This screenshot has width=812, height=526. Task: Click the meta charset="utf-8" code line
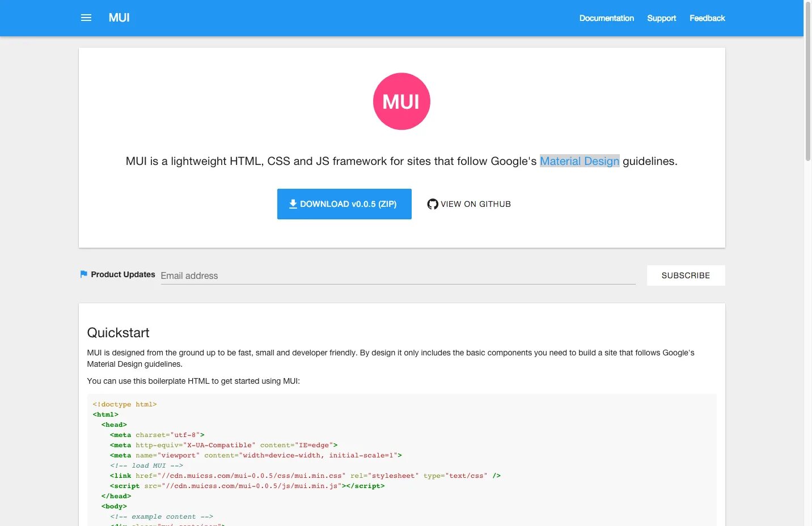[x=157, y=435]
